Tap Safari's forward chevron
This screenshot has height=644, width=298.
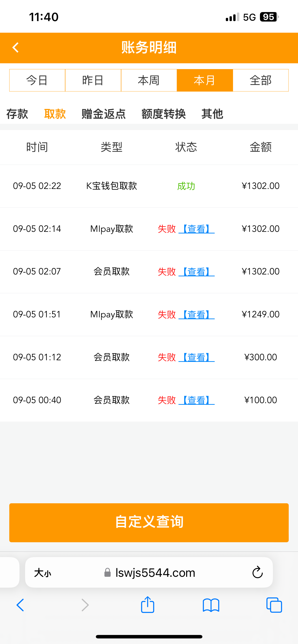click(85, 605)
